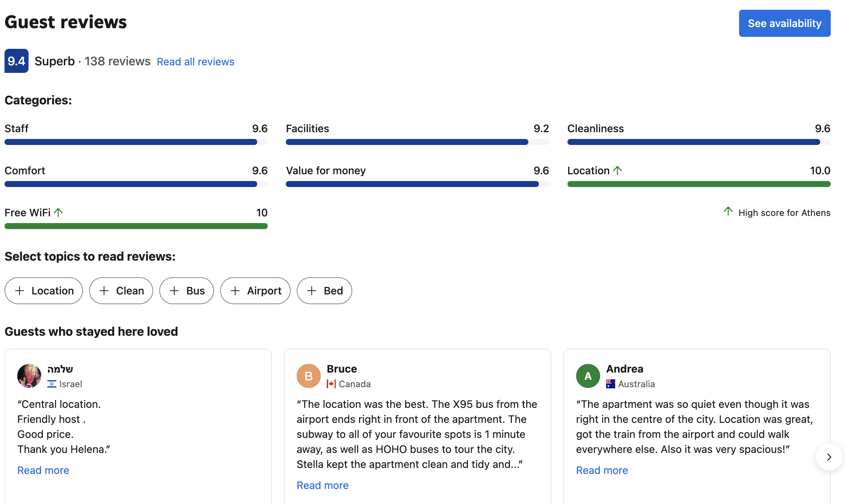The height and width of the screenshot is (504, 845).
Task: Toggle the Bus topic filter
Action: pyautogui.click(x=187, y=291)
